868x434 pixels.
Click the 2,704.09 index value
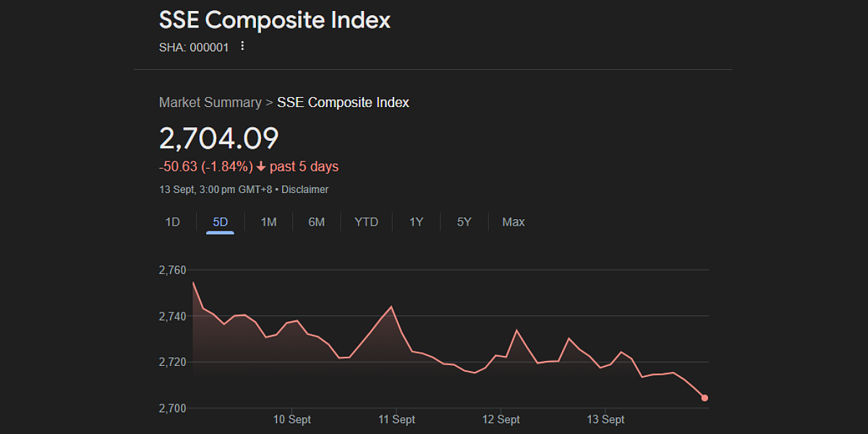tap(219, 139)
